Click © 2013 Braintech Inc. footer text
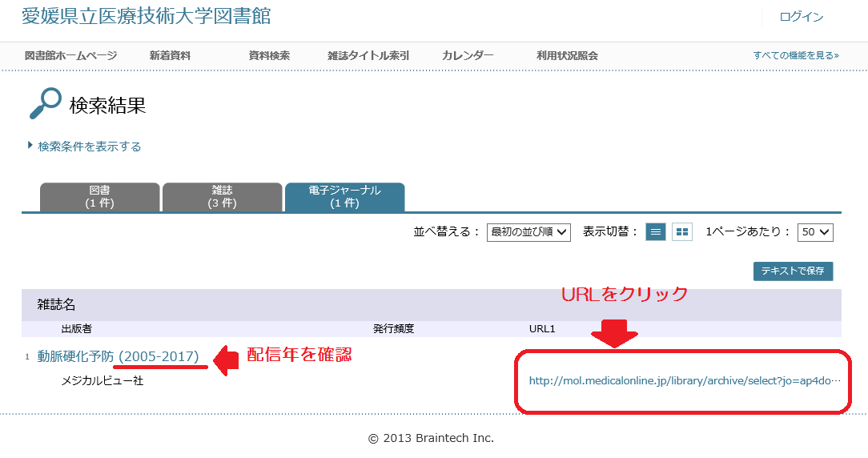Viewport: 868px width, 458px height. coord(432,438)
